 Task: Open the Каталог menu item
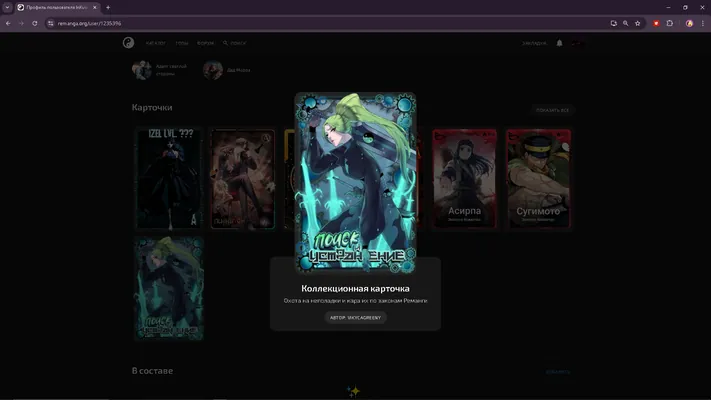coord(156,43)
